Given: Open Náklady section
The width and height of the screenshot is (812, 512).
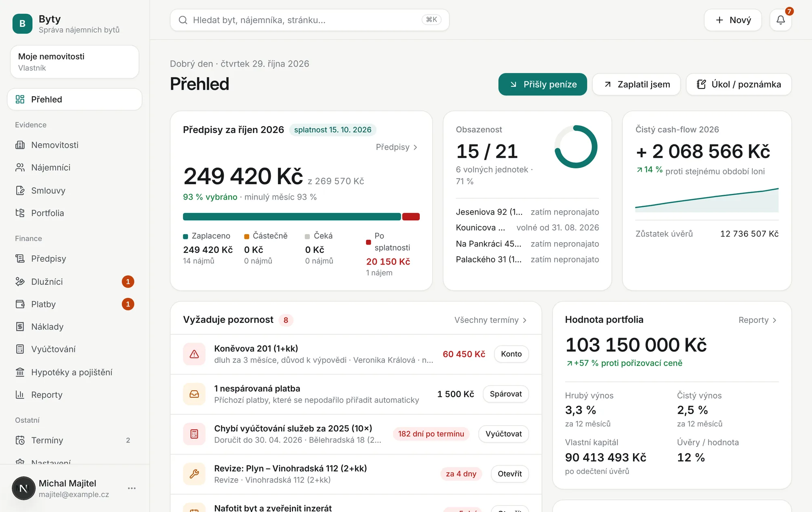Looking at the screenshot, I should pyautogui.click(x=74, y=327).
